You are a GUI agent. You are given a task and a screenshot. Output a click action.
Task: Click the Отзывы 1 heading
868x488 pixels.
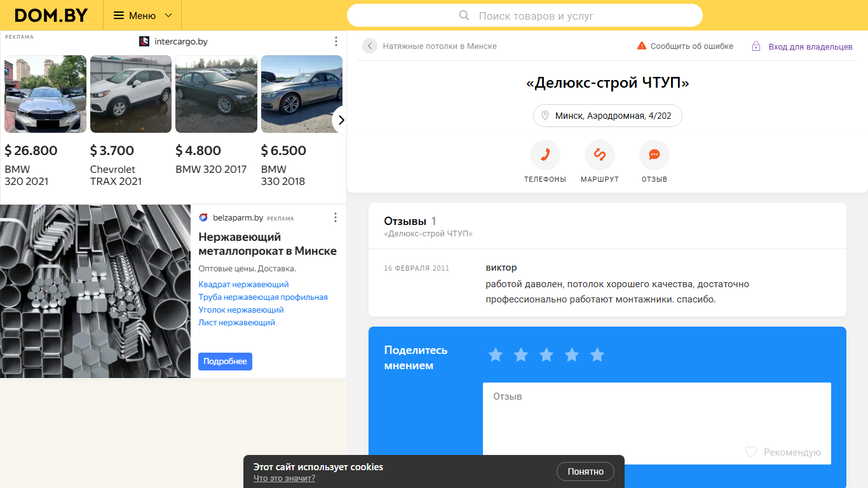[410, 221]
